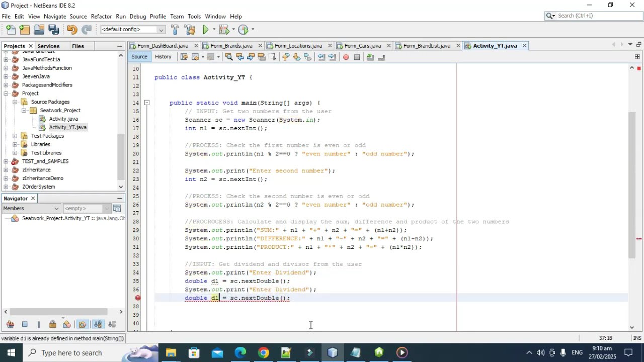Collapse the Source Packages node
The width and height of the screenshot is (644, 362).
click(x=15, y=102)
